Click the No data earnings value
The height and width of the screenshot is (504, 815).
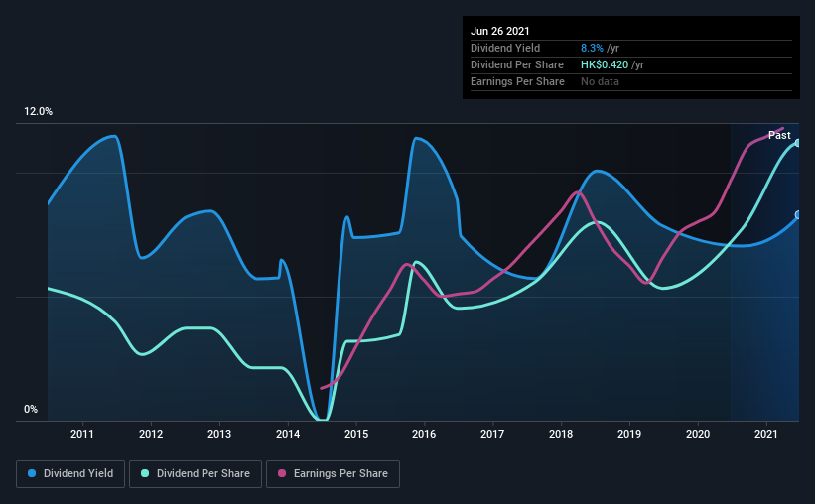click(600, 81)
